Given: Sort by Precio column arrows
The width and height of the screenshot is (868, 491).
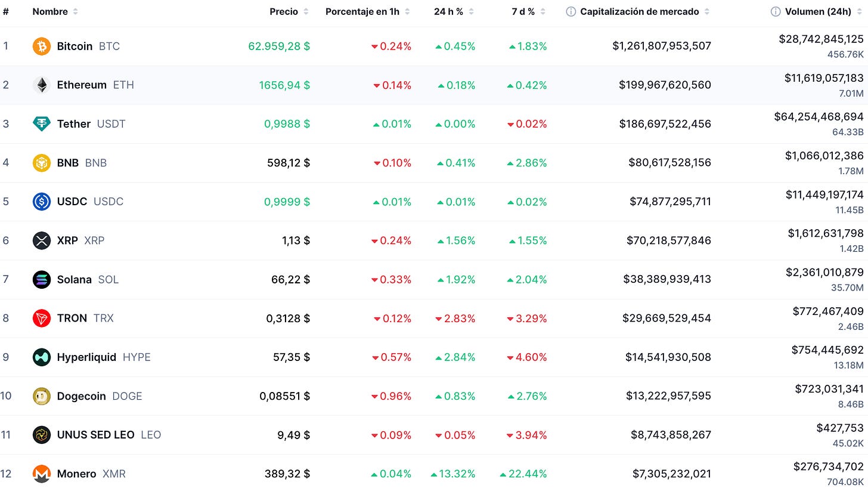Looking at the screenshot, I should pos(306,11).
